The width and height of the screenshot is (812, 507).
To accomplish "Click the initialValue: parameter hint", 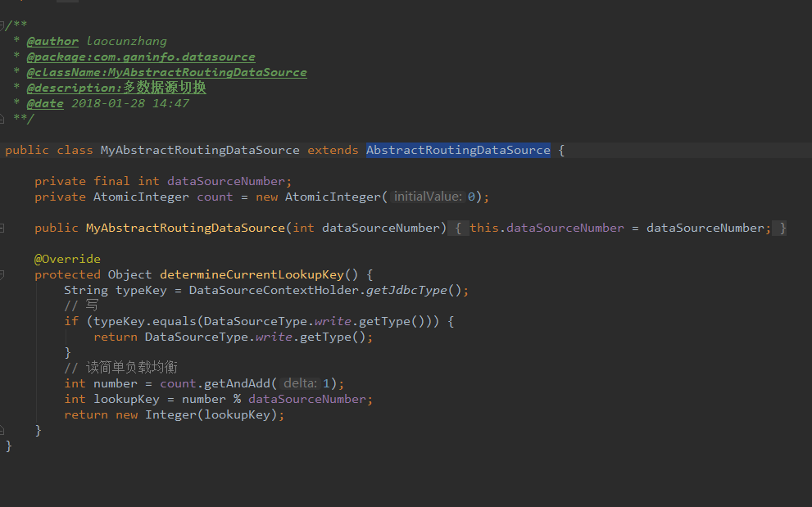I will [427, 197].
